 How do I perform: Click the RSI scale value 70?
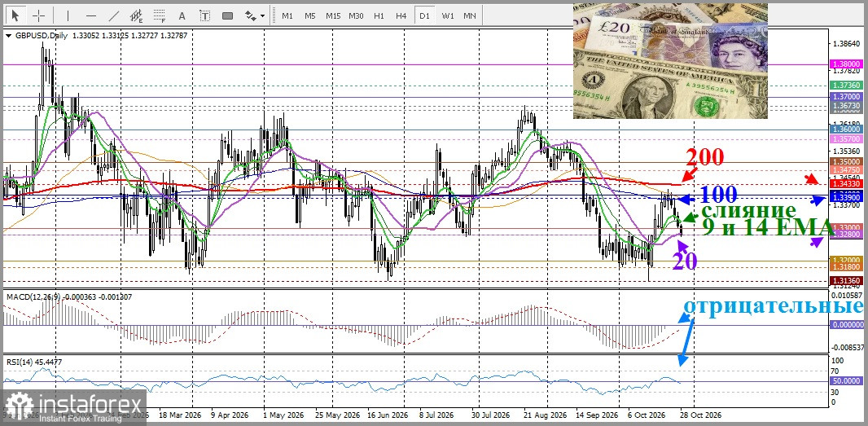pos(836,371)
